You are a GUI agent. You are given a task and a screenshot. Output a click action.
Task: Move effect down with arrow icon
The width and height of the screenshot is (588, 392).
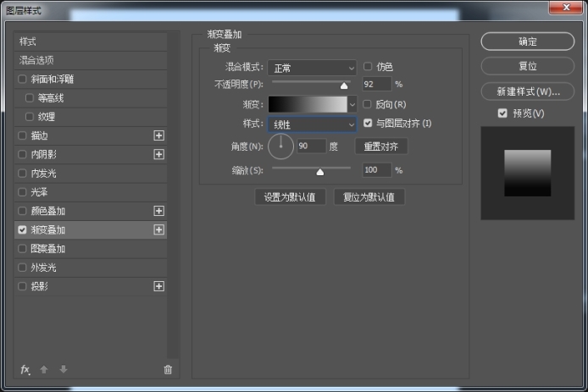[x=64, y=369]
